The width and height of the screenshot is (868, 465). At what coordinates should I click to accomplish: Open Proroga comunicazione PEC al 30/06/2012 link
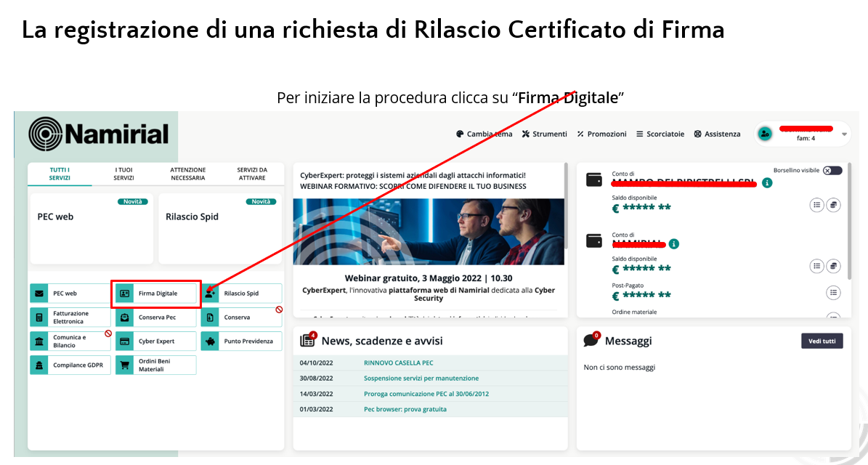426,394
